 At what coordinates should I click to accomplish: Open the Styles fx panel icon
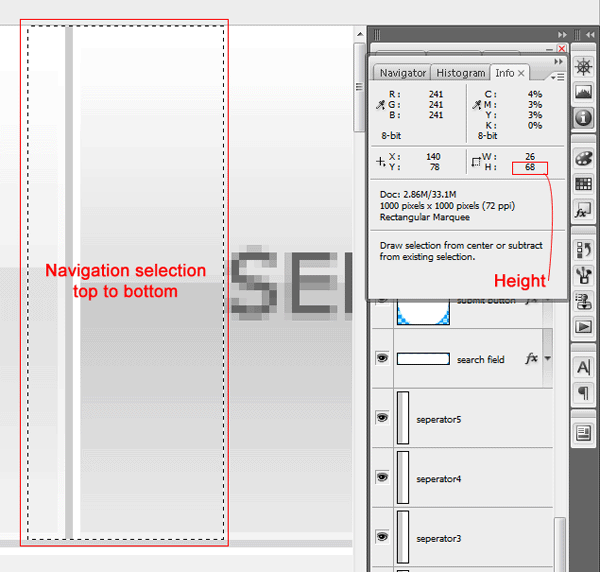click(x=583, y=211)
